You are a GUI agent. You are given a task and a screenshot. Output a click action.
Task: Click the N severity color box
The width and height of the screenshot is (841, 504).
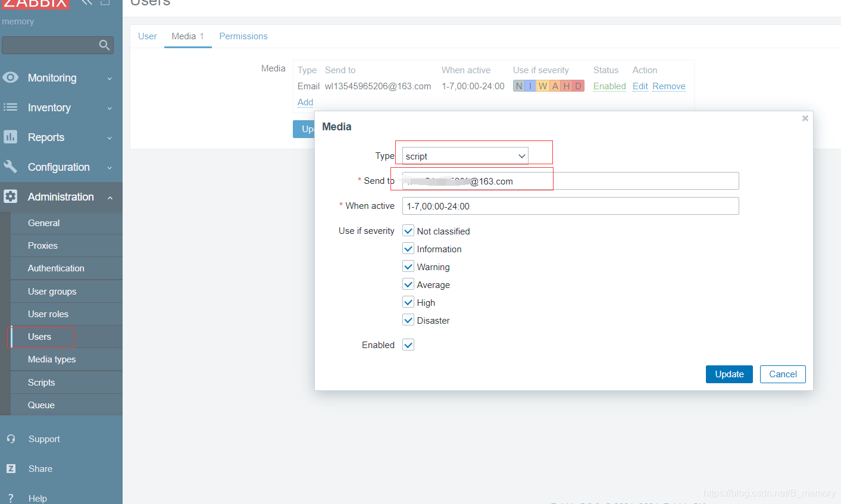(519, 86)
